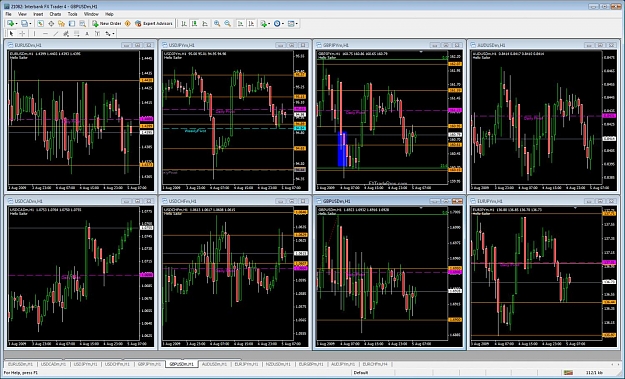This screenshot has width=625, height=379.
Task: Select the Text Label tool
Action: (97, 34)
